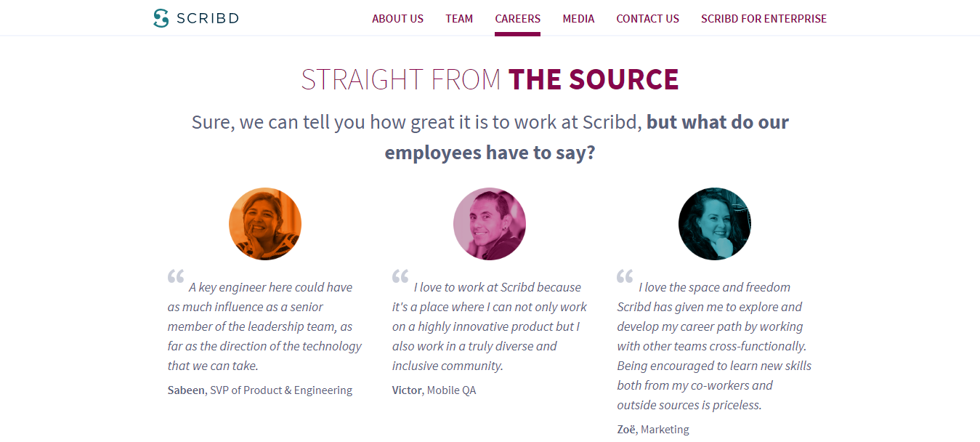Screen dimensions: 980x442
Task: Select the Careers nav tab
Action: tap(517, 19)
